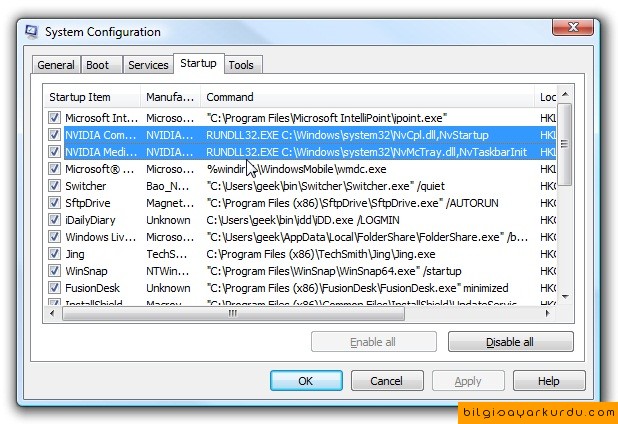Click the System Configuration title bar icon
The height and width of the screenshot is (424, 618).
31,32
